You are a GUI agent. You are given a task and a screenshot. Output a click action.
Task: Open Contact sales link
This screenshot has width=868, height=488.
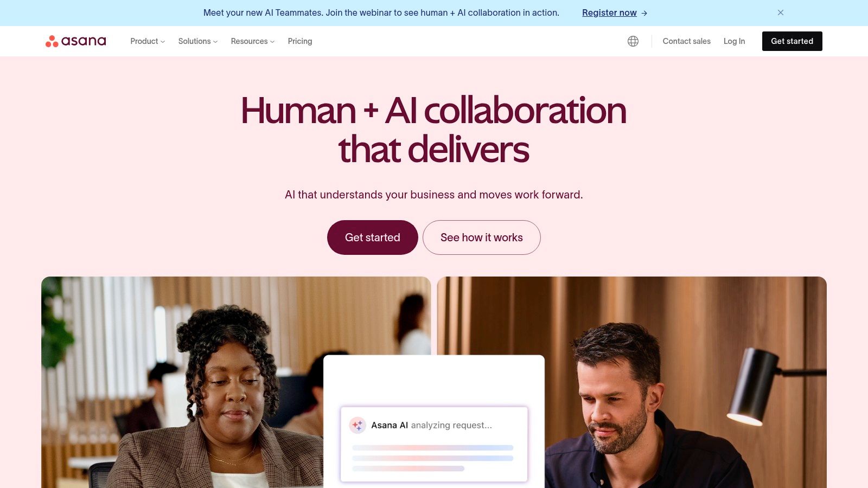pos(686,41)
